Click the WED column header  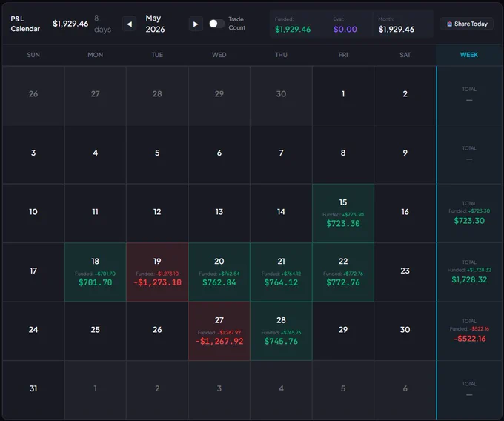tap(219, 55)
